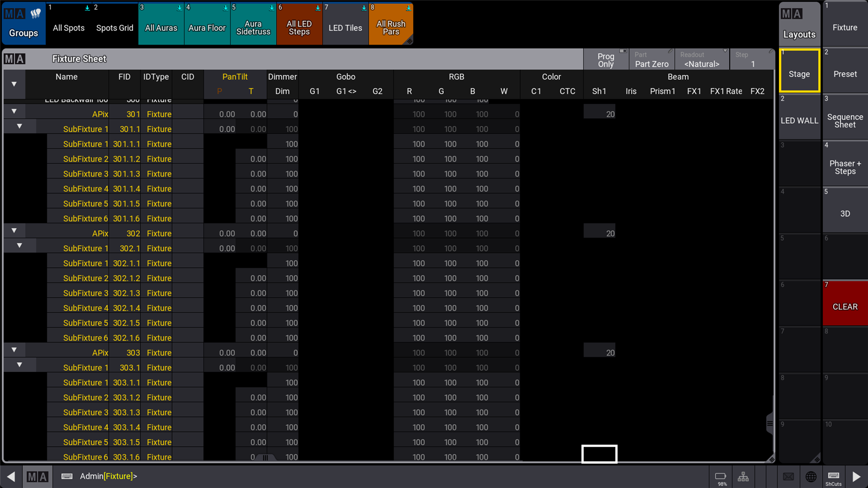Screen dimensions: 868x488
Task: Open the Readout <Natural> dropdown
Action: pos(702,60)
